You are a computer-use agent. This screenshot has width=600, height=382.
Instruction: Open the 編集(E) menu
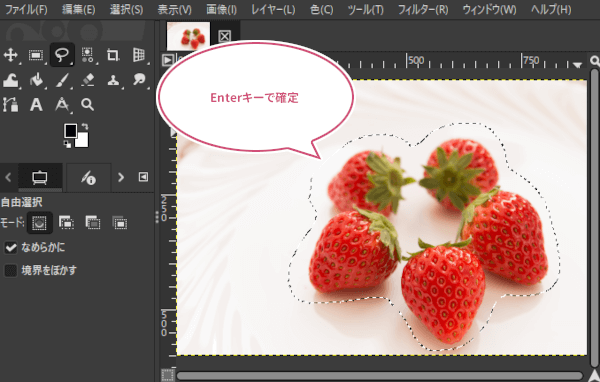tap(79, 10)
